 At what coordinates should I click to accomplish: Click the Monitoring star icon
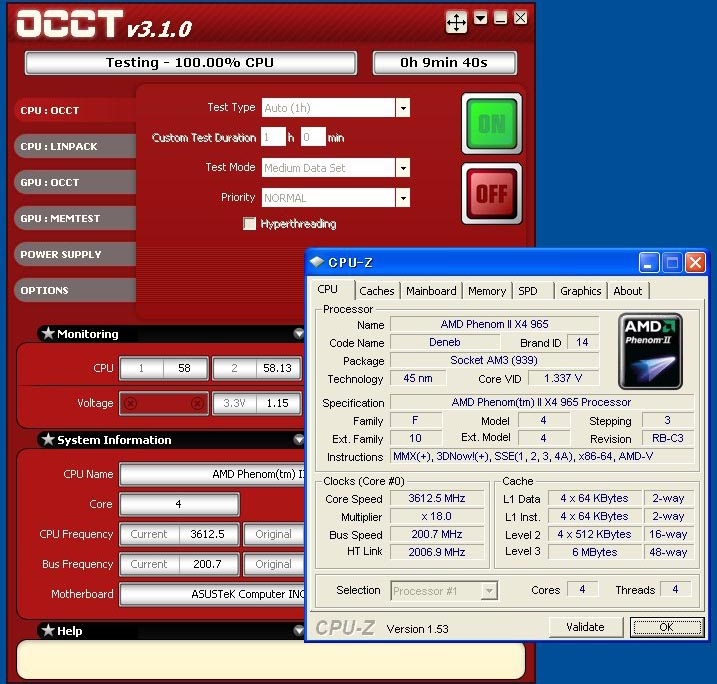(48, 333)
